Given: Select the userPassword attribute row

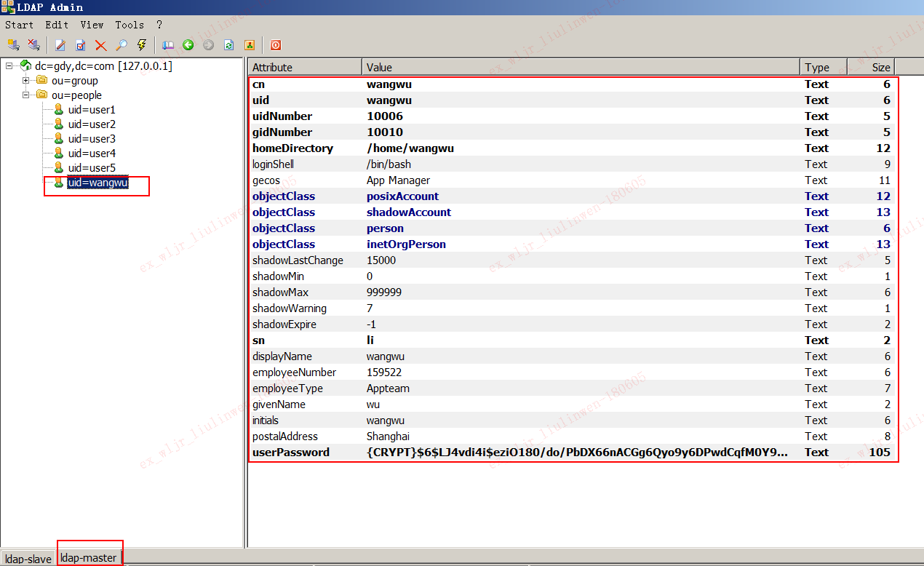Looking at the screenshot, I should pyautogui.click(x=291, y=453).
